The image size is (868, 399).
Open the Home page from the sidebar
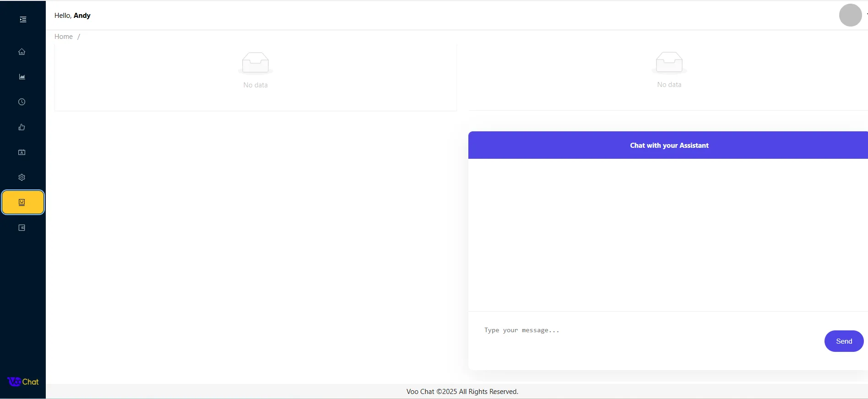pyautogui.click(x=22, y=52)
